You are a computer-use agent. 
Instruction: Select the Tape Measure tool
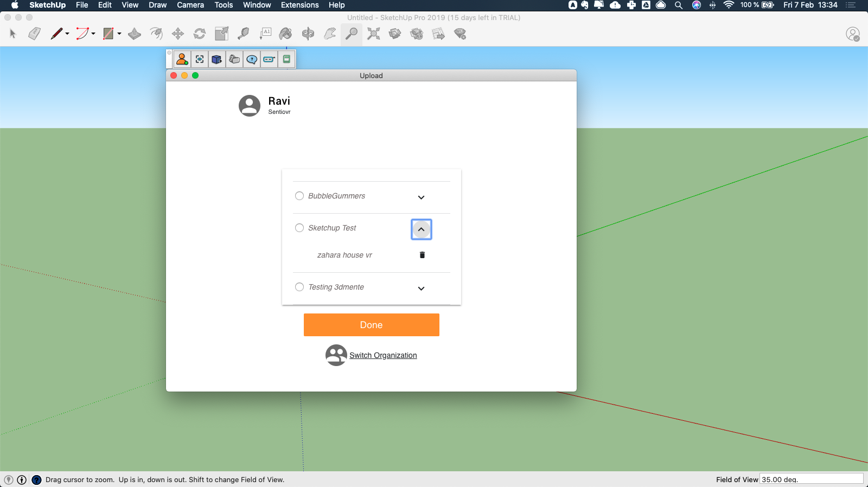[243, 34]
